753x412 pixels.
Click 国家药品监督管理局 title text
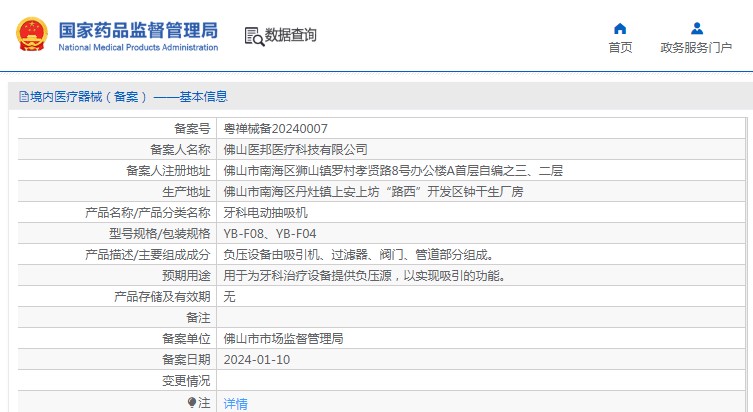coord(138,30)
